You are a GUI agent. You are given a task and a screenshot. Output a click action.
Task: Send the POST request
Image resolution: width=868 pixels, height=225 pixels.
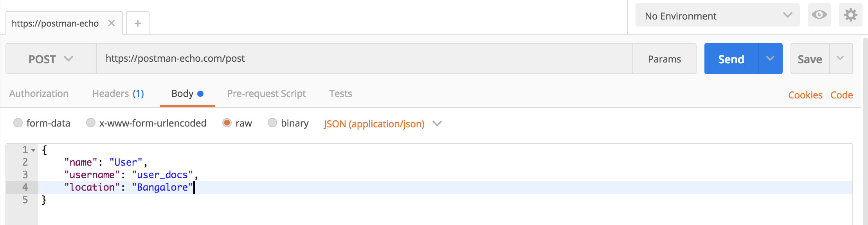[731, 59]
